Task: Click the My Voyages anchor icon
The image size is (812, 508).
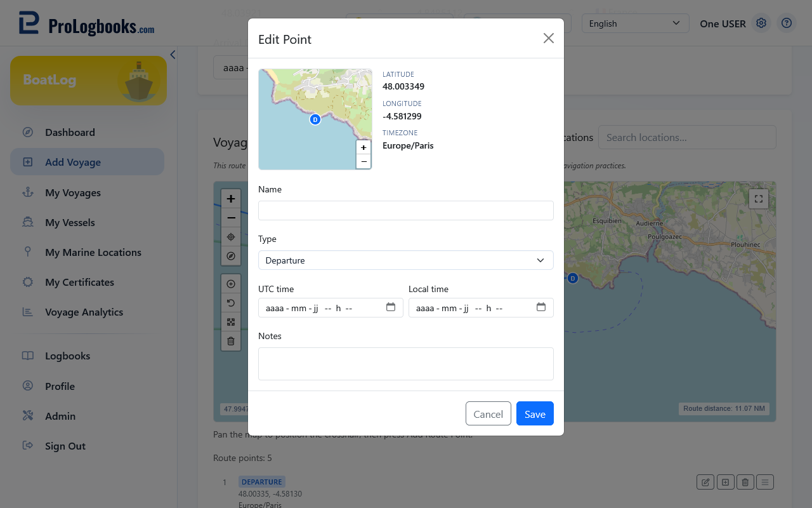Action: (27, 192)
